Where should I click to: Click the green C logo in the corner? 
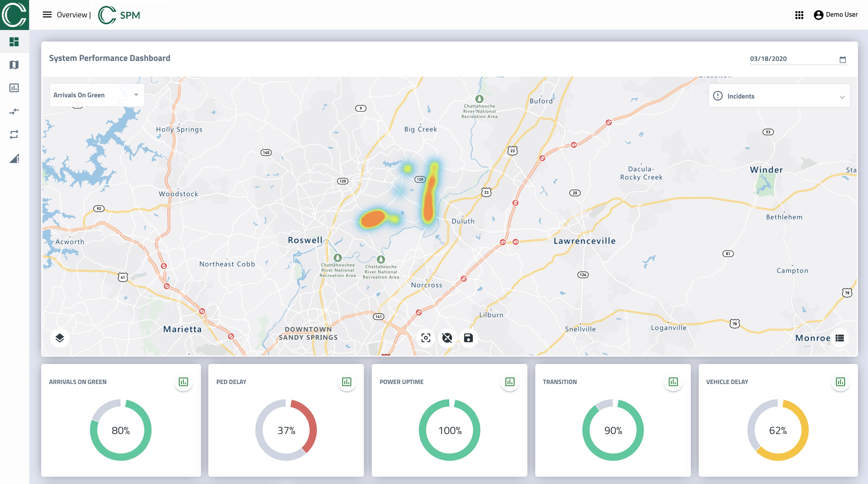pyautogui.click(x=15, y=15)
